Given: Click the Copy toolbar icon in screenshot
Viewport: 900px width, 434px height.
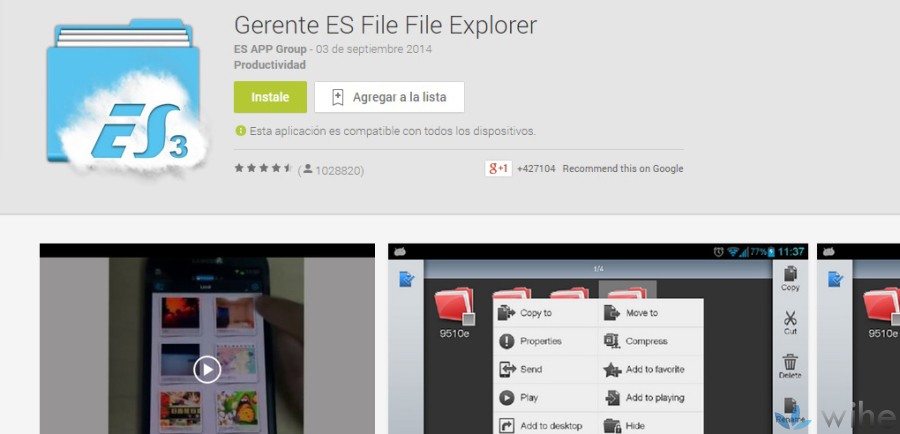Looking at the screenshot, I should pyautogui.click(x=790, y=273).
